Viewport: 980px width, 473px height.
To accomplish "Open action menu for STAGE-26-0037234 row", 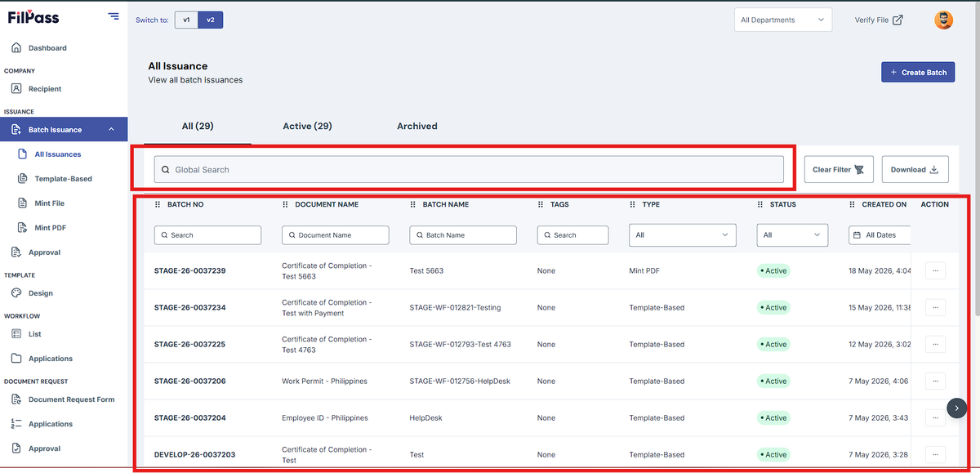I will [x=935, y=308].
